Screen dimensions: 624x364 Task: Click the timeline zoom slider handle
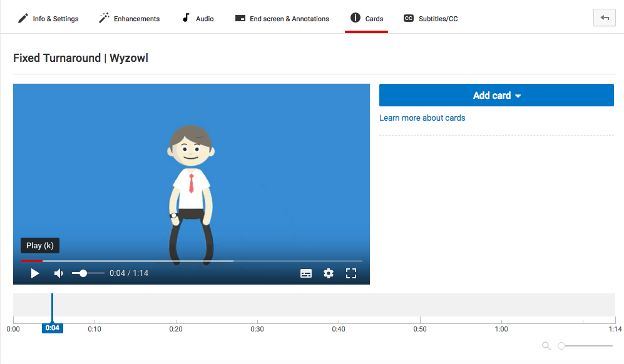[x=561, y=346]
